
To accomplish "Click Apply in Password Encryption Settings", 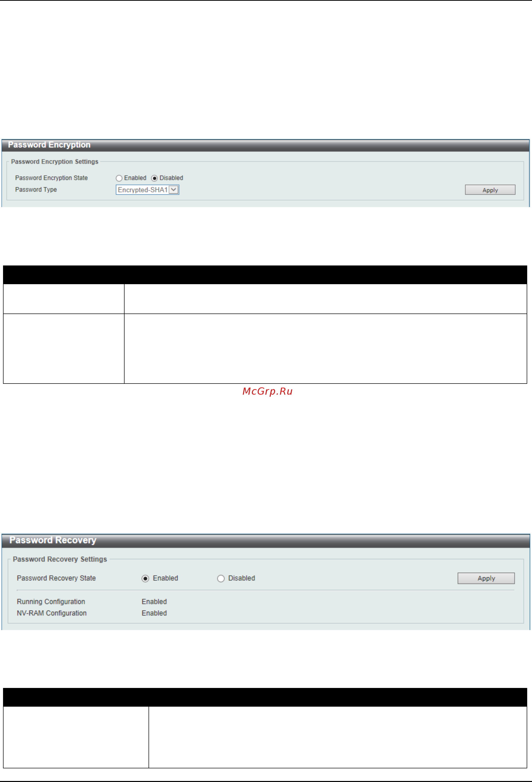I will pos(490,190).
